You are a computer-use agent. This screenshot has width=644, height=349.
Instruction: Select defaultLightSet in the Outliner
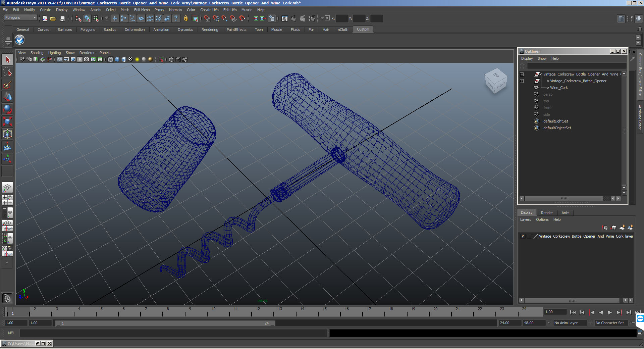[555, 121]
